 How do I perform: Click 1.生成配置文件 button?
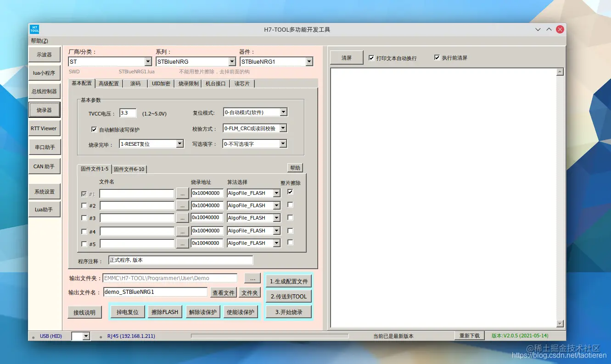coord(289,281)
